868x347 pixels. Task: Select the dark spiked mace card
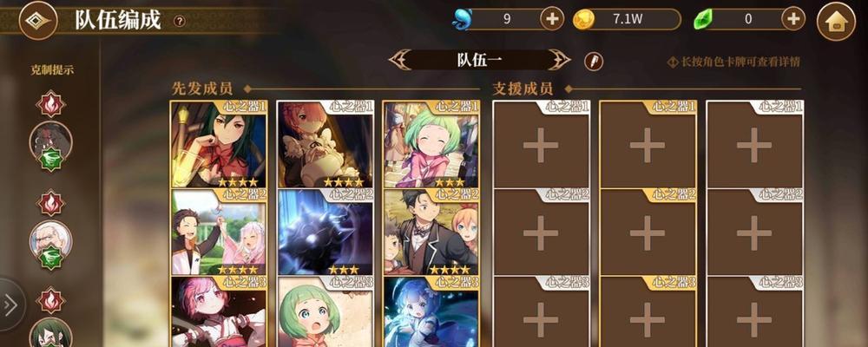click(325, 232)
